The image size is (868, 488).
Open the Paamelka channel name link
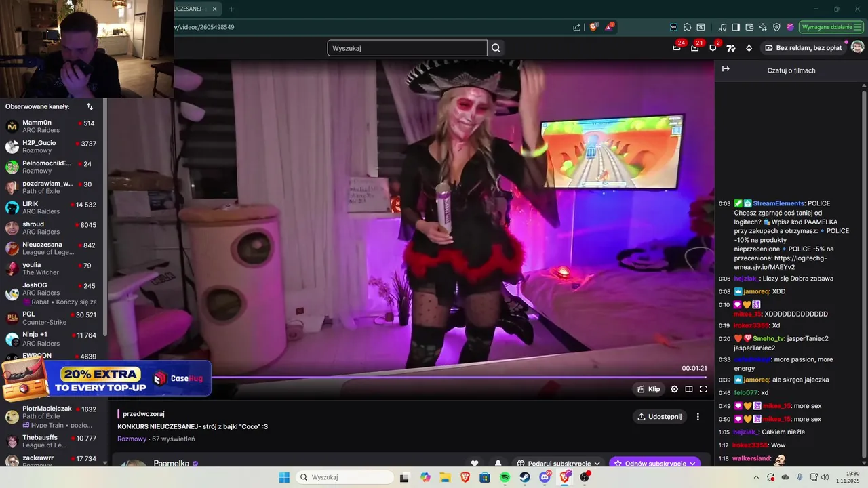coord(171,464)
